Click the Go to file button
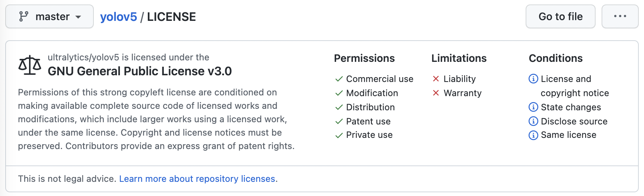 (x=560, y=17)
